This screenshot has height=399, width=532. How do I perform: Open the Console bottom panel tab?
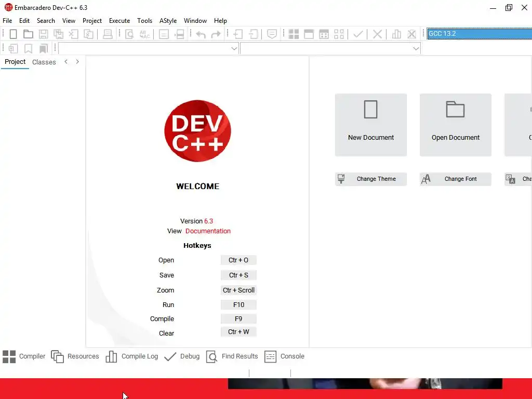(x=284, y=356)
